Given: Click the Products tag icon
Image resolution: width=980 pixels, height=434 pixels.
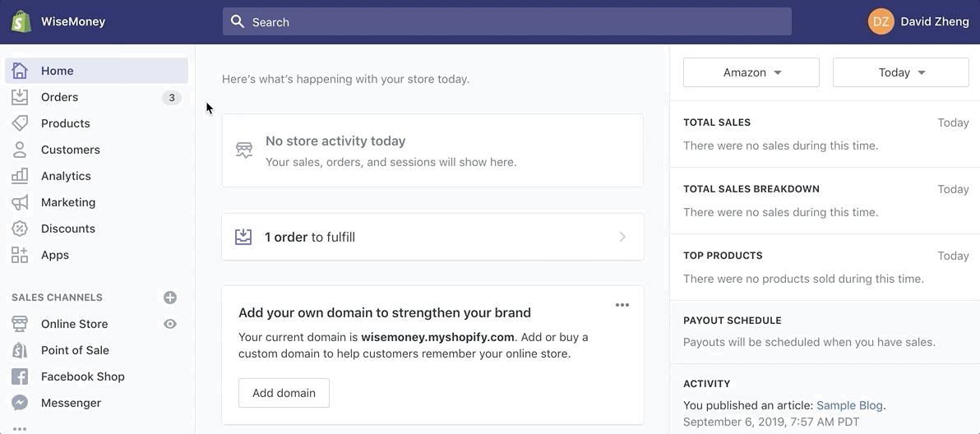Looking at the screenshot, I should [20, 123].
